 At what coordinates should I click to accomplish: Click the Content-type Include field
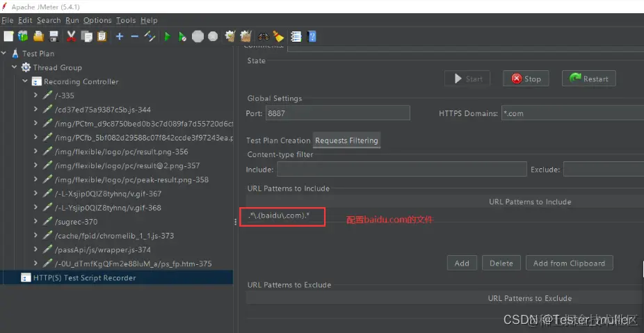[x=402, y=169]
